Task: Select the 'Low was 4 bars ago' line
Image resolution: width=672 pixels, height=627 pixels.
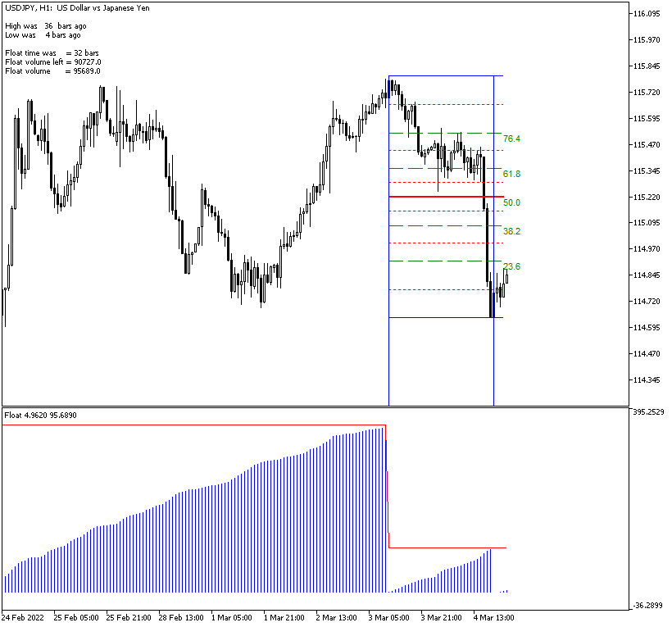Action: [x=43, y=35]
